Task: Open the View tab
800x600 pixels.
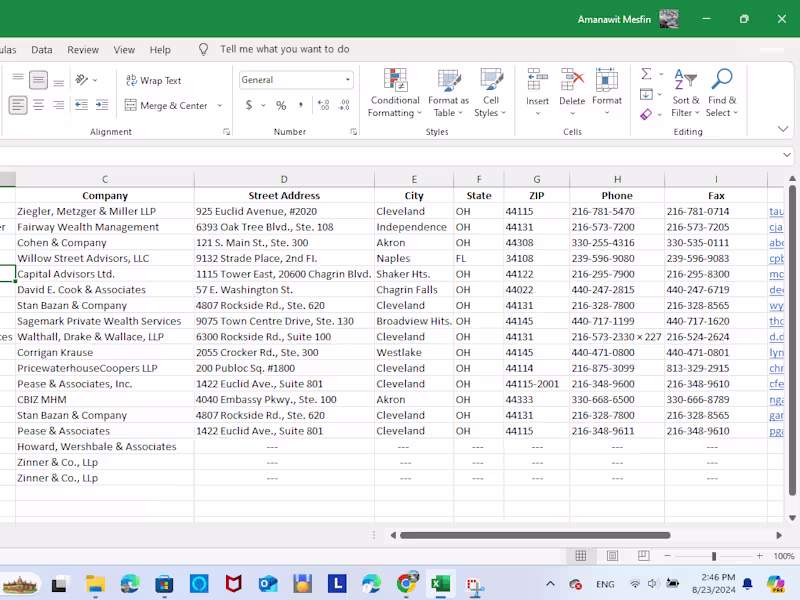Action: click(124, 49)
